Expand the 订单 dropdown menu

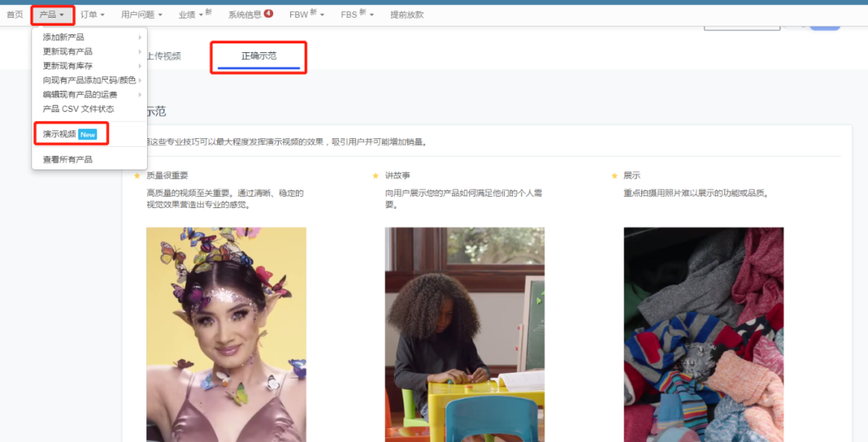(92, 14)
